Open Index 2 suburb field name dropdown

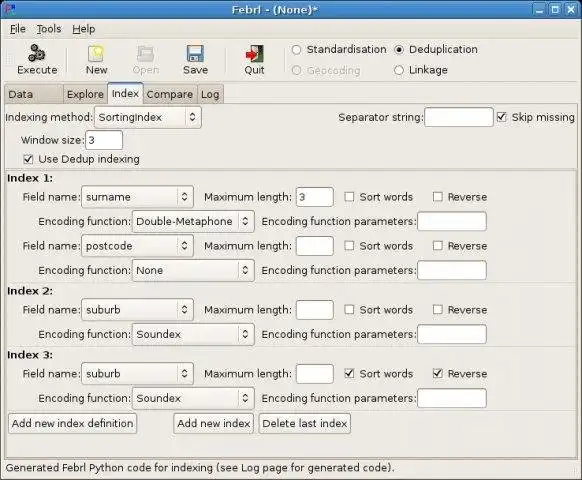pos(137,310)
